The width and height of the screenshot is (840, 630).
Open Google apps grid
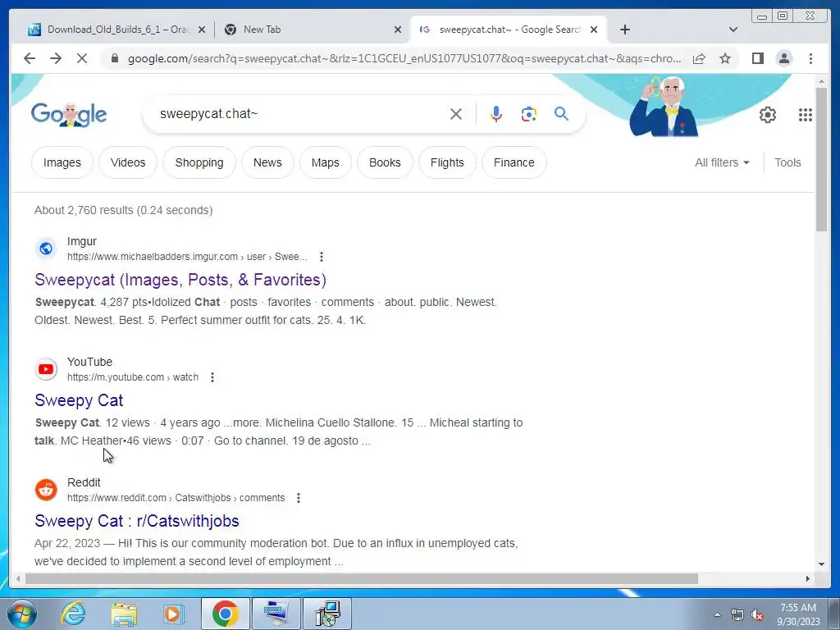click(806, 115)
